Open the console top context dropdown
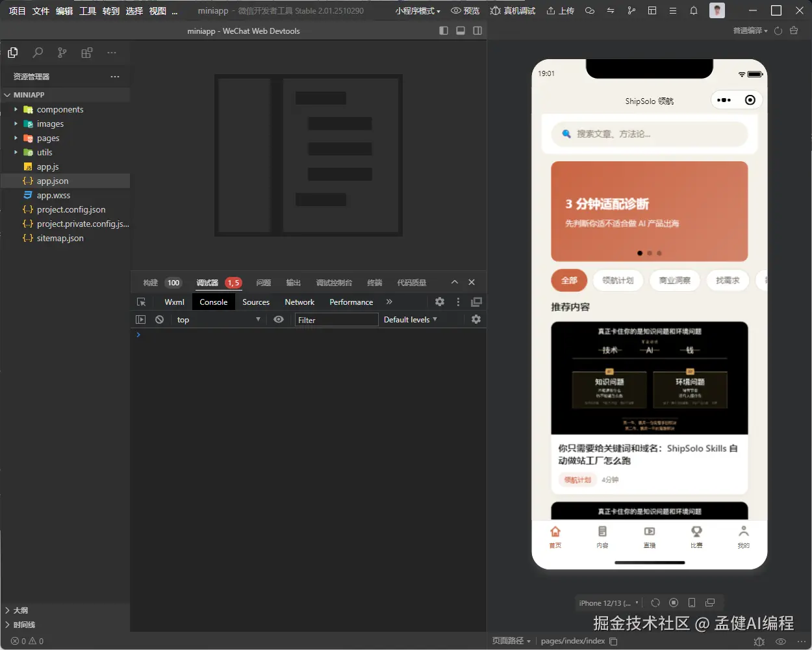Screen dimensions: 812x650 pyautogui.click(x=218, y=319)
